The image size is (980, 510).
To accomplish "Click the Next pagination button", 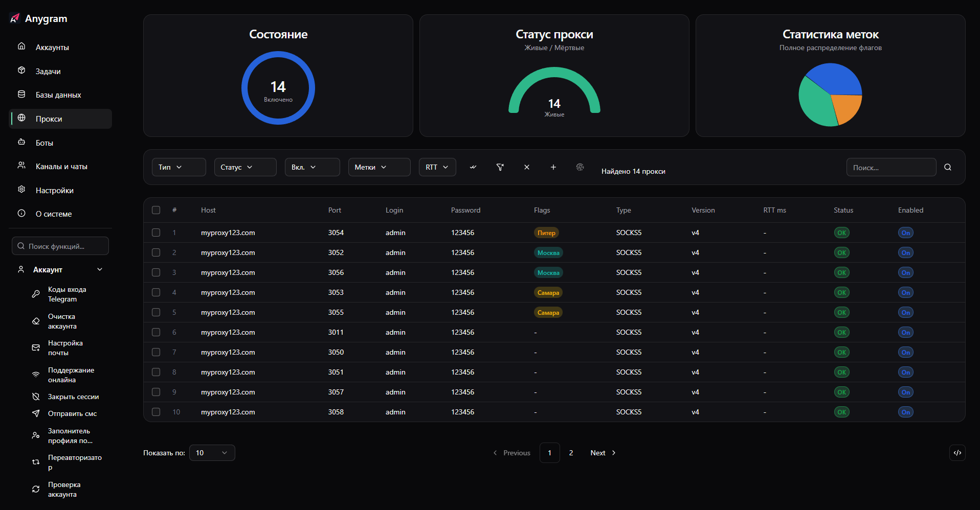I will coord(603,453).
